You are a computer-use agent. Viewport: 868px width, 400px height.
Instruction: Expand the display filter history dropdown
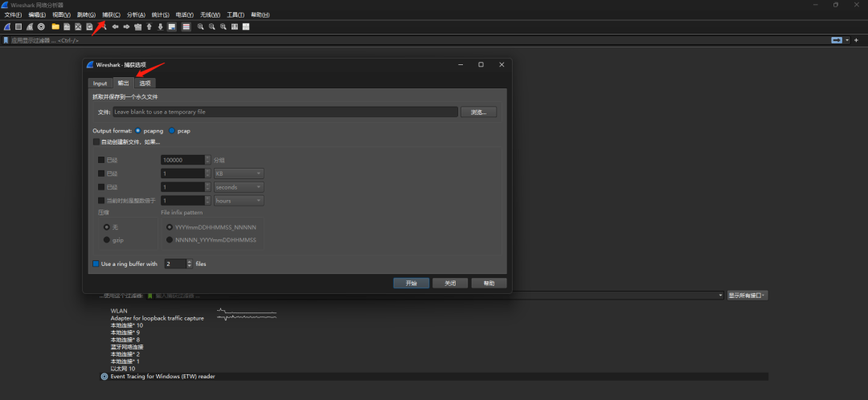click(x=847, y=40)
